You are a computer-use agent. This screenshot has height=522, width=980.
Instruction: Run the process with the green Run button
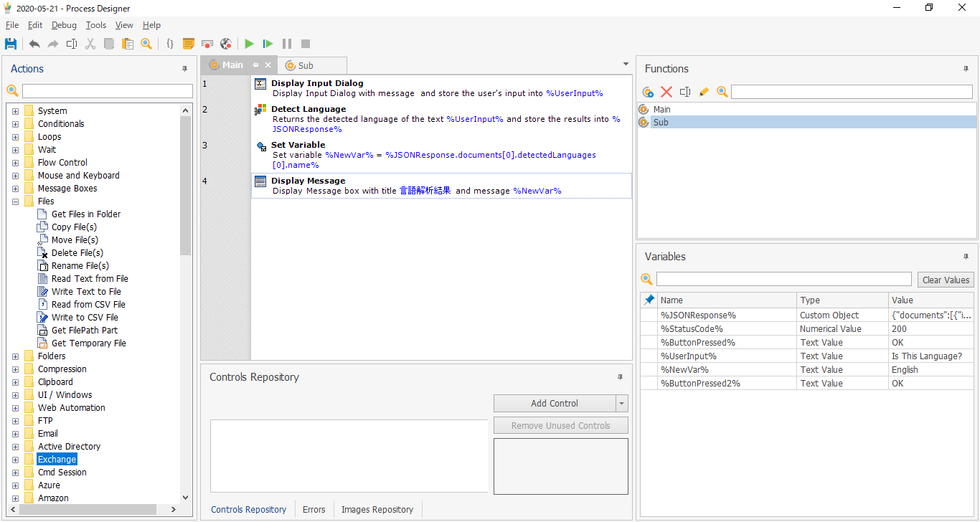(249, 44)
